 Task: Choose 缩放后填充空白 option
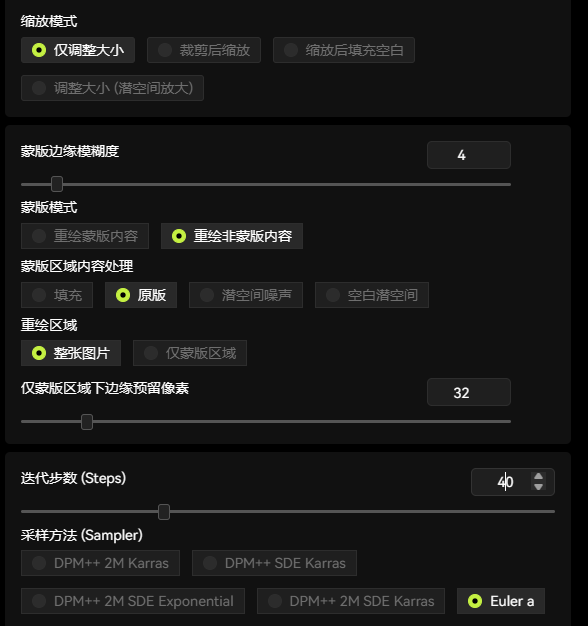pyautogui.click(x=344, y=50)
